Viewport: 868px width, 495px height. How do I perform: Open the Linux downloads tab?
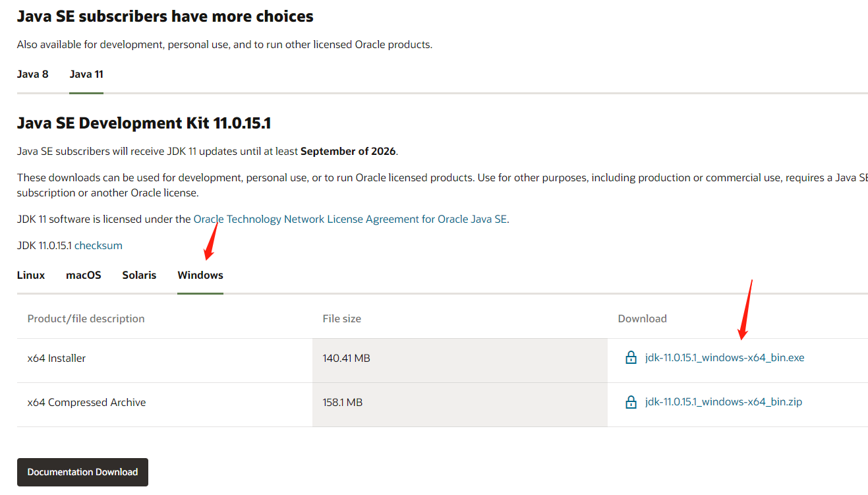[31, 275]
